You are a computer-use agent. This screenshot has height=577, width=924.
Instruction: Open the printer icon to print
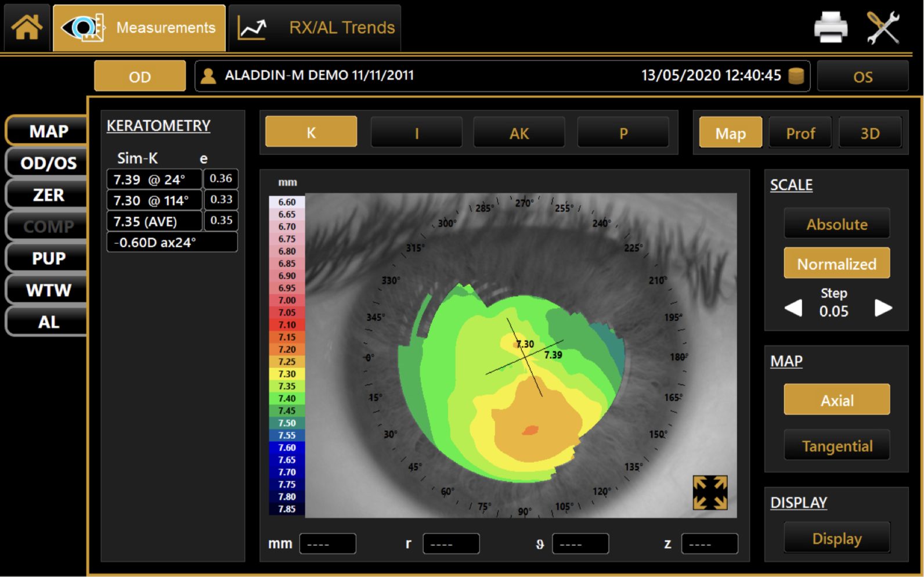click(x=831, y=27)
